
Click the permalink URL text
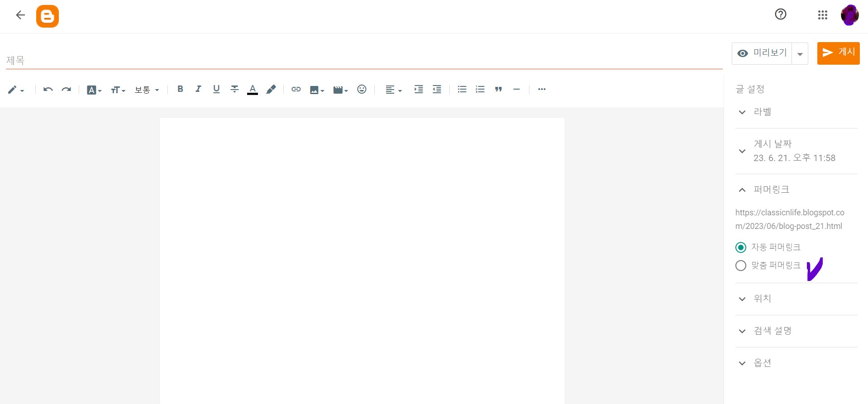coord(790,219)
